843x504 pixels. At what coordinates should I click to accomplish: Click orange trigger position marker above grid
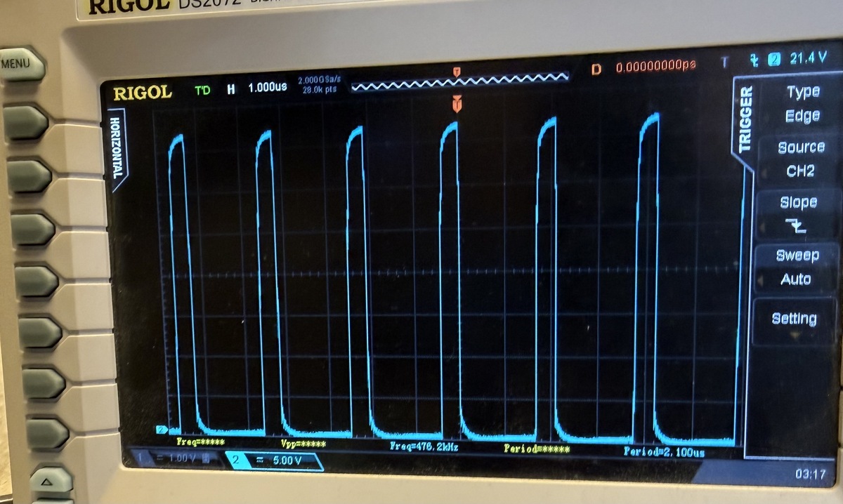(x=457, y=104)
